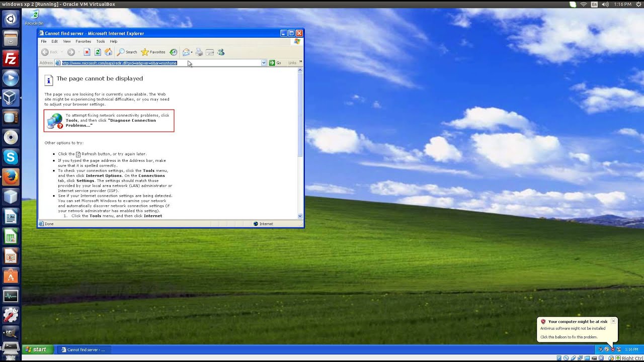Open LibreOffice Calc in the launcher
The image size is (644, 362).
[x=11, y=236]
